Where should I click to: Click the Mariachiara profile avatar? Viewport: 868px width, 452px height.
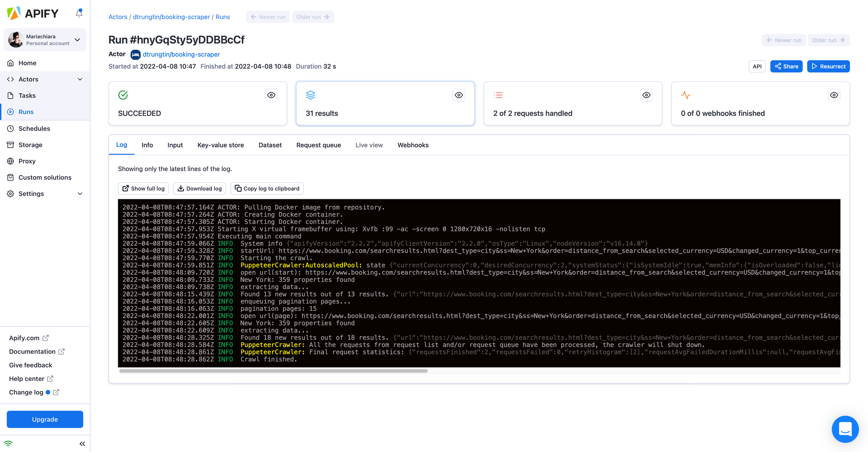pos(16,40)
